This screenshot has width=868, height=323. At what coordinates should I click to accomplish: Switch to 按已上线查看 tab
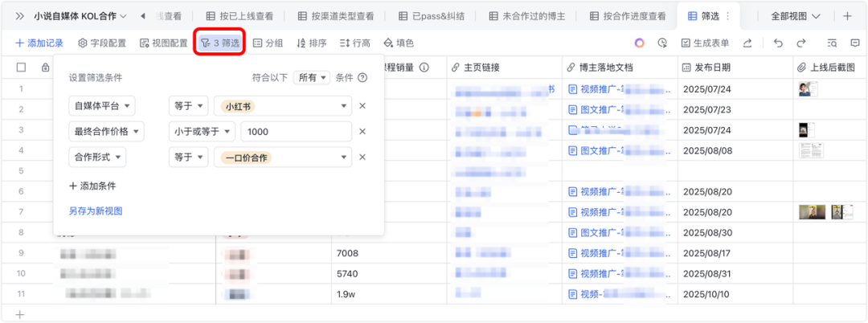pos(240,16)
